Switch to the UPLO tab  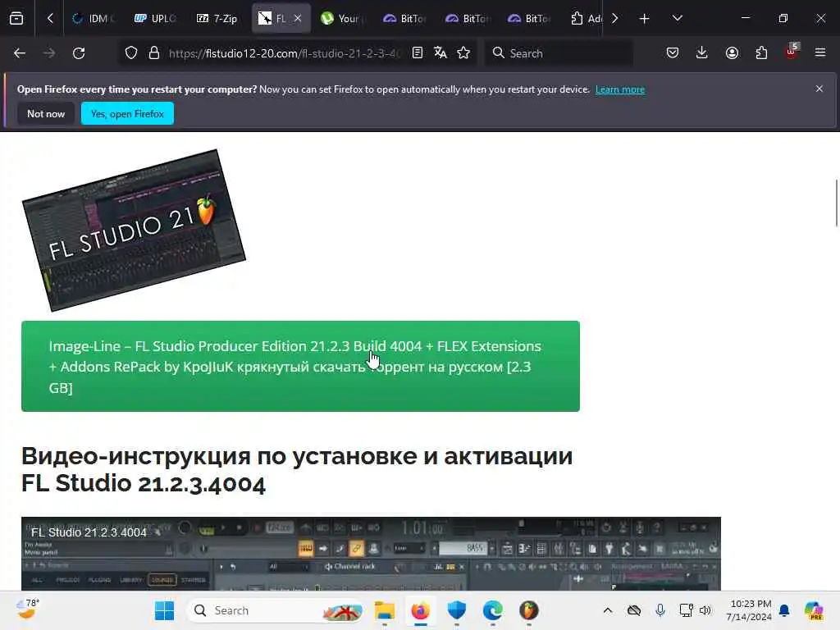coord(156,18)
